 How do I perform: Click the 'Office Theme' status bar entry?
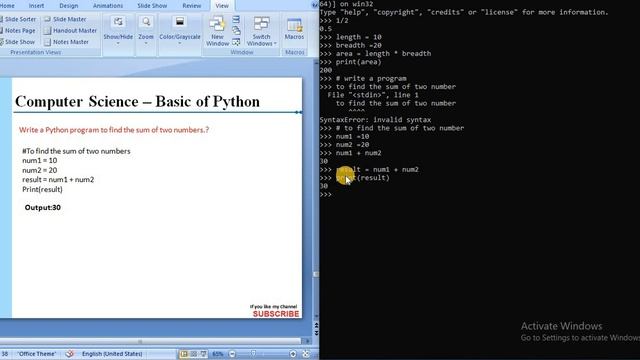click(x=36, y=354)
